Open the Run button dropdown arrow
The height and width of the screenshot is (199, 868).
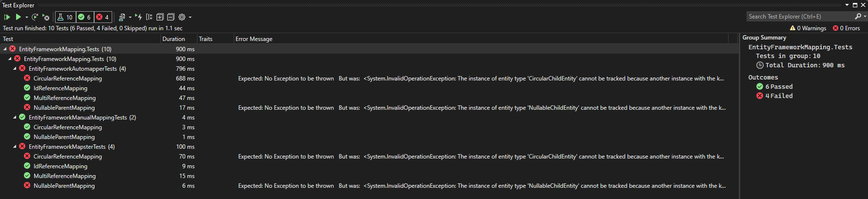[26, 17]
